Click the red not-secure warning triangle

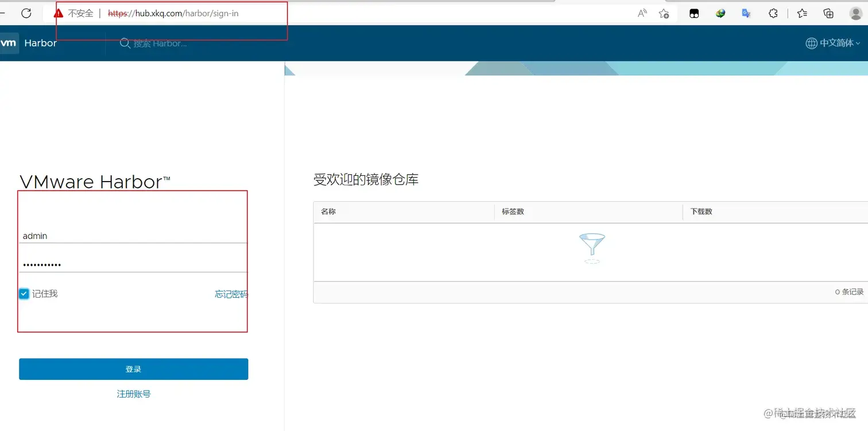[59, 13]
